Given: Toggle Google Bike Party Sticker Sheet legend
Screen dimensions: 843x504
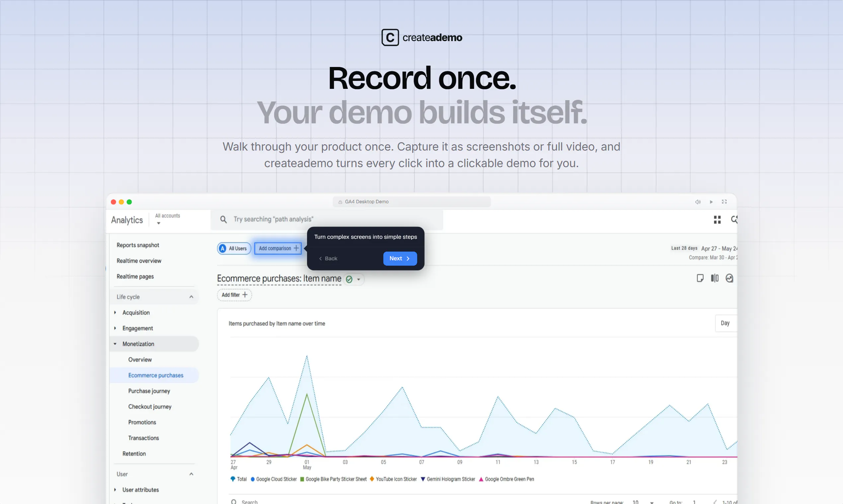Looking at the screenshot, I should (333, 479).
